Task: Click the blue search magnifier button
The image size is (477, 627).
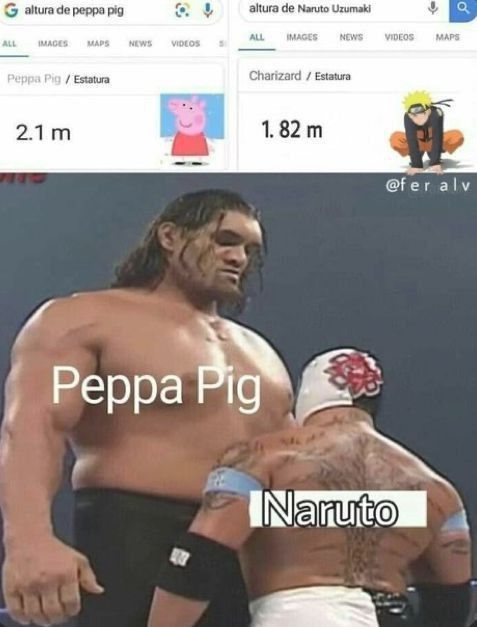Action: click(463, 10)
